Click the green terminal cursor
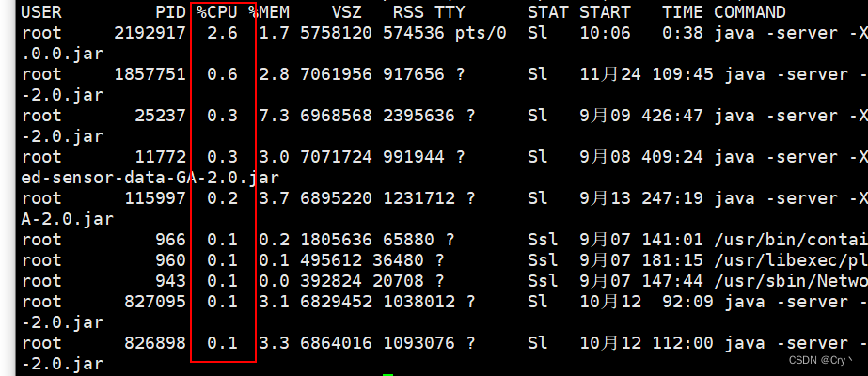868x376 pixels. coord(387,374)
